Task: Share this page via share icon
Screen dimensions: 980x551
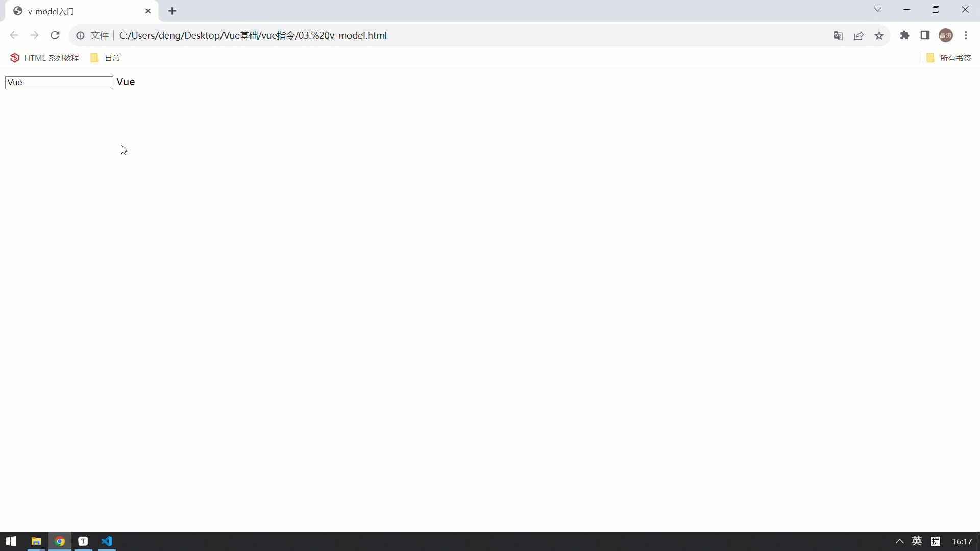Action: click(x=859, y=35)
